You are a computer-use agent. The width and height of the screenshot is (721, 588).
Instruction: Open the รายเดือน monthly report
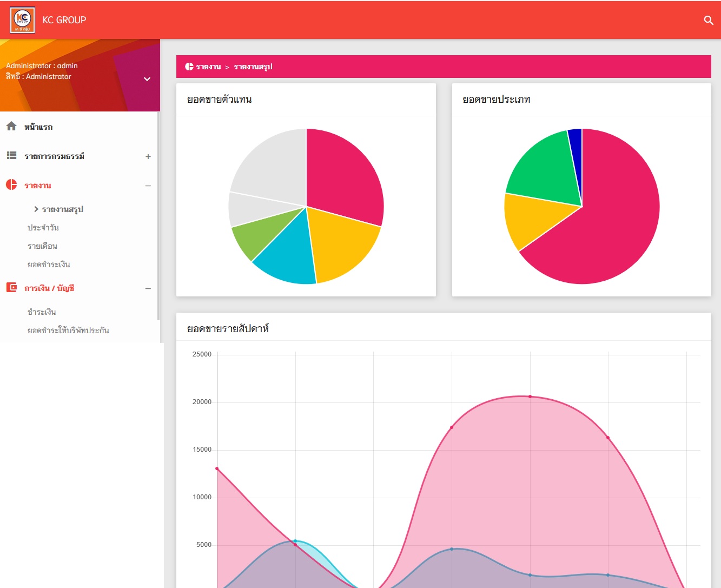(x=42, y=246)
